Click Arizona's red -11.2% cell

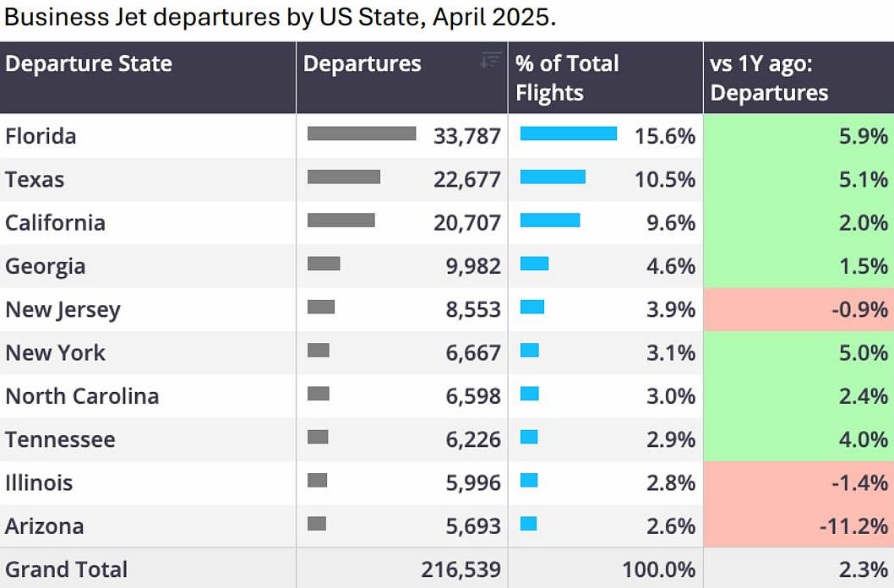pyautogui.click(x=799, y=525)
